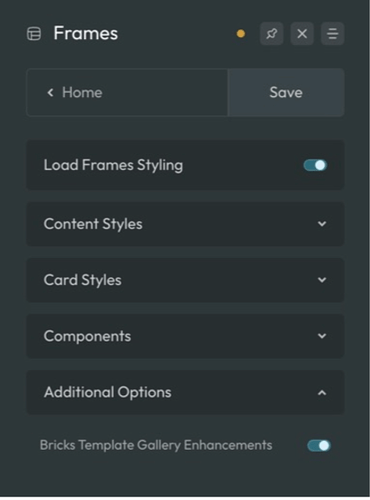The image size is (370, 500).
Task: Pin the Frames panel with the pushpin icon
Action: coord(272,33)
